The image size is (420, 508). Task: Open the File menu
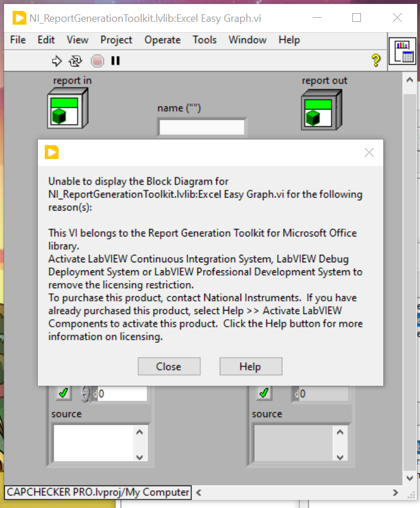point(18,40)
